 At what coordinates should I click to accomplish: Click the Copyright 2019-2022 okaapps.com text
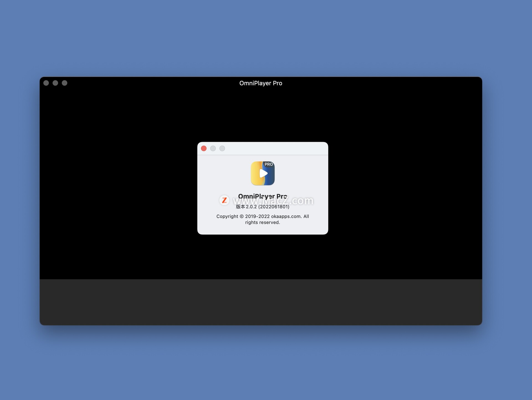click(263, 219)
